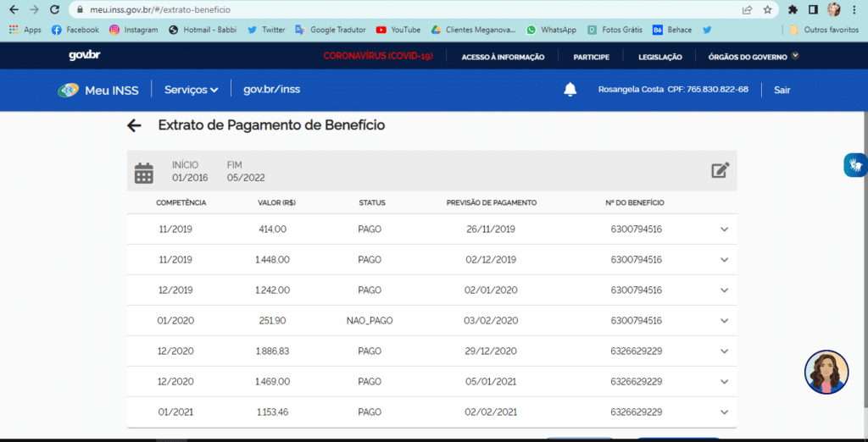Click the Sair logout link
This screenshot has height=442, width=868.
click(782, 90)
